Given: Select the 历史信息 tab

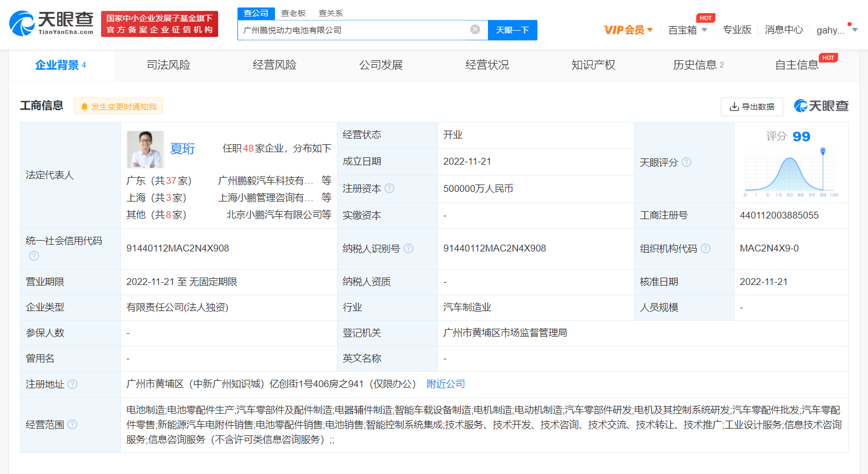Looking at the screenshot, I should coord(699,65).
